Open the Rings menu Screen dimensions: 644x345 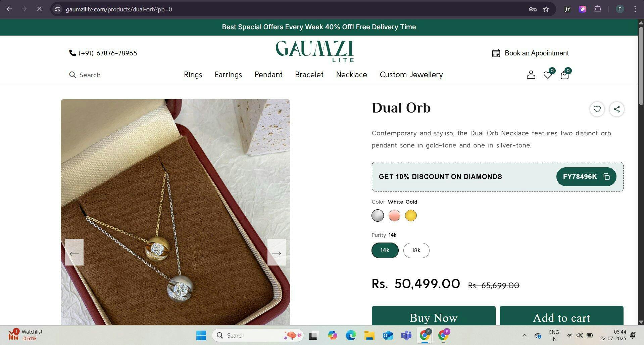193,75
